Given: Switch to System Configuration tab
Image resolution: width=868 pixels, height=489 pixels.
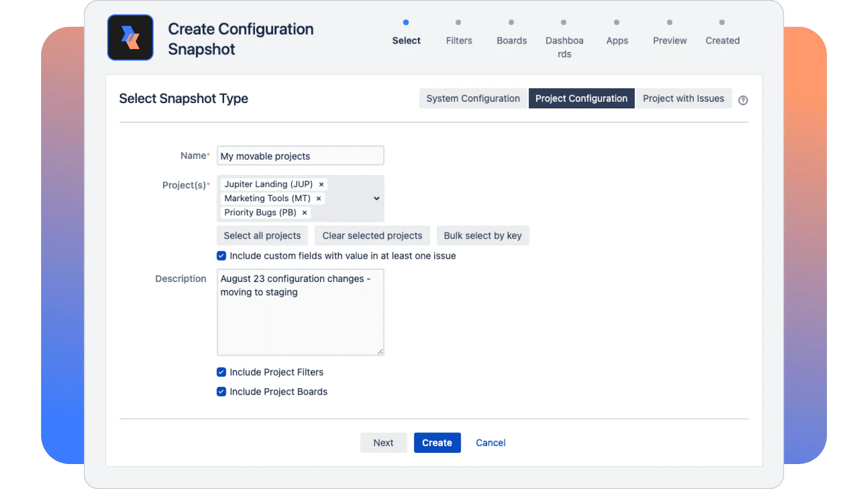Looking at the screenshot, I should tap(473, 99).
